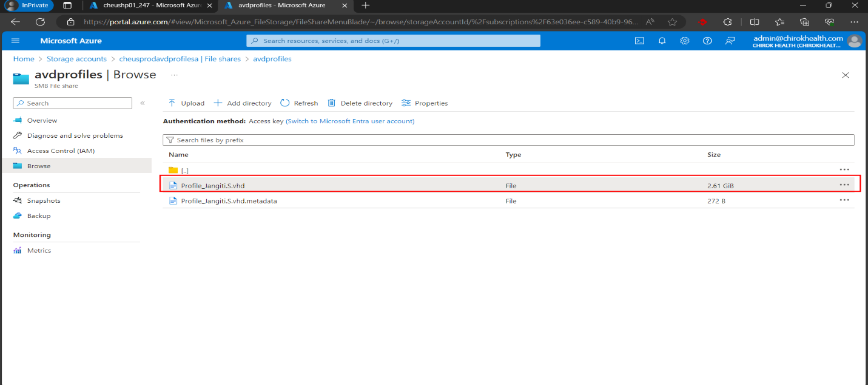Open Cloud Shell from the top bar
The height and width of the screenshot is (385, 868).
(639, 41)
